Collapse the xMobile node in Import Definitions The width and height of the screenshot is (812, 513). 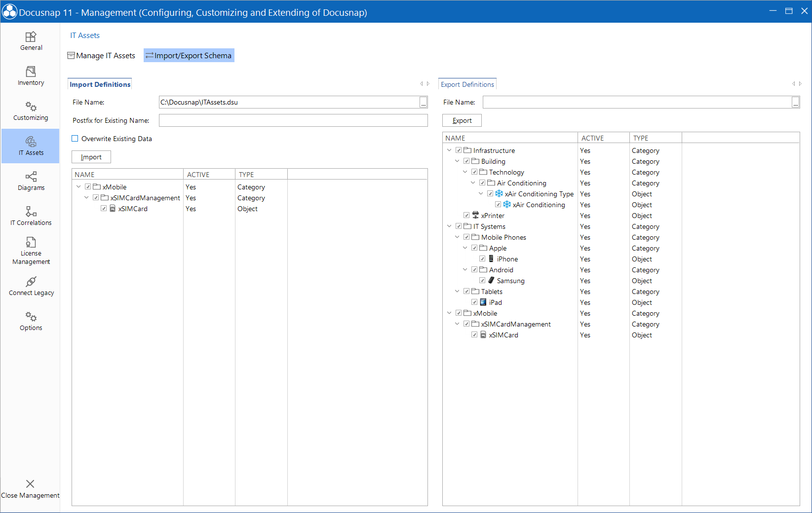(78, 186)
